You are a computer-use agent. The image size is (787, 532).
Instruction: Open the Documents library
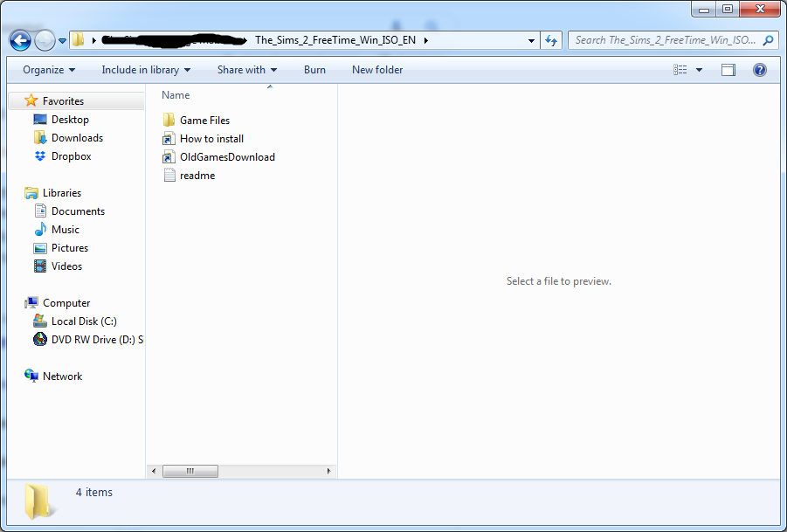click(69, 211)
